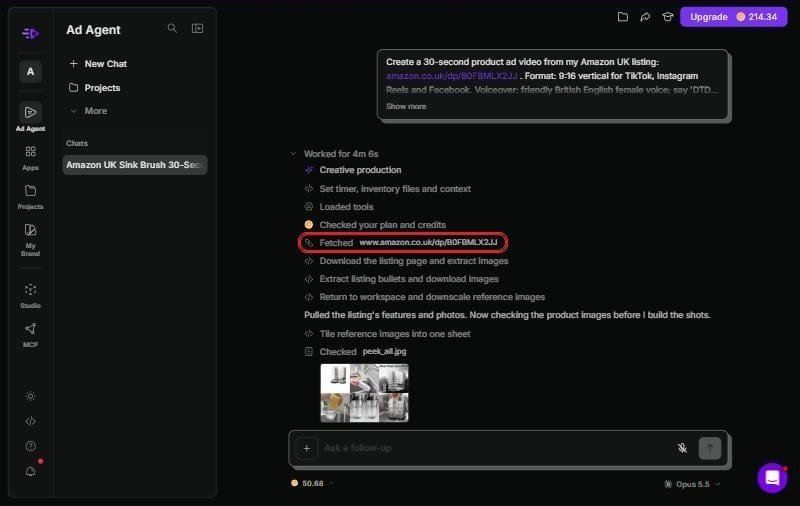Open the folder icon in the top bar
The image size is (800, 506).
622,17
